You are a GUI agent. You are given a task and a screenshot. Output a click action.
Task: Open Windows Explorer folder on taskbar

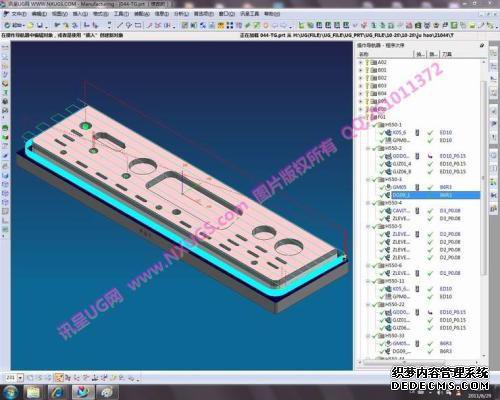33,391
